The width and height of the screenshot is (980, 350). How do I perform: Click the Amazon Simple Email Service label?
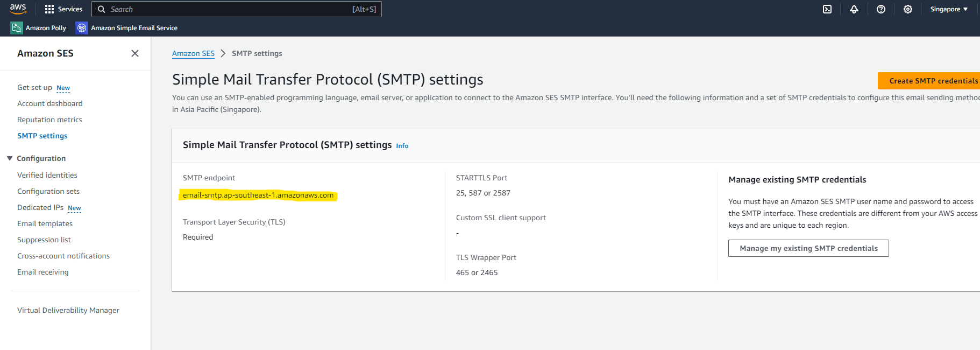tap(134, 28)
